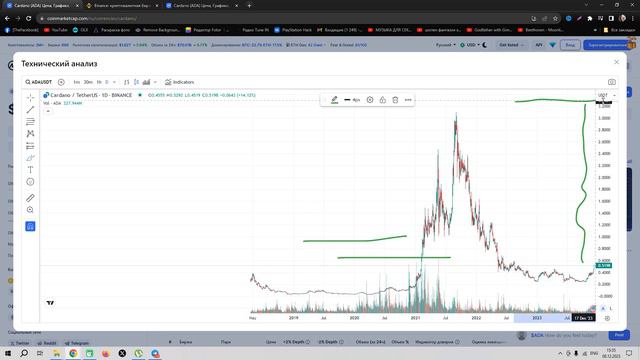Toggle log scale L button

(611, 309)
